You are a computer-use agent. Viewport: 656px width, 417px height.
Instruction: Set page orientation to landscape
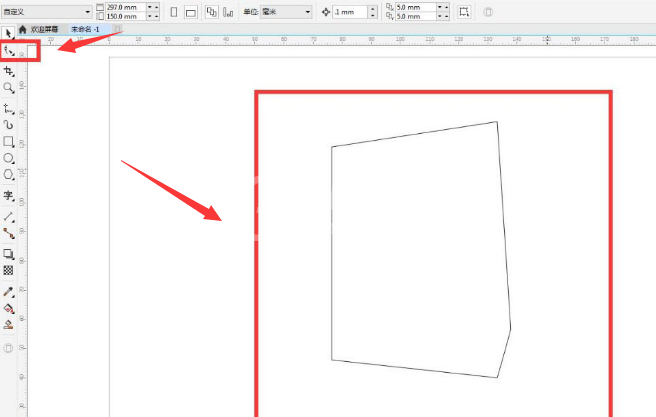coord(191,13)
